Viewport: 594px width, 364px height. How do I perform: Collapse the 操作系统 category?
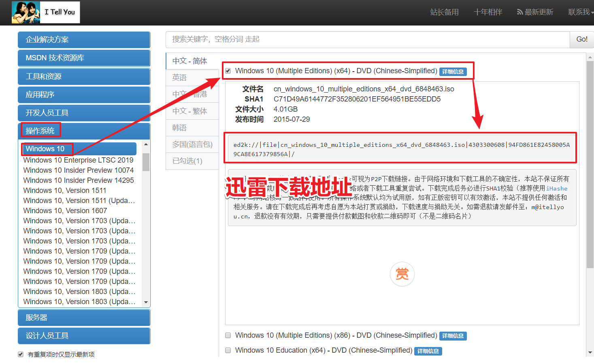[84, 131]
